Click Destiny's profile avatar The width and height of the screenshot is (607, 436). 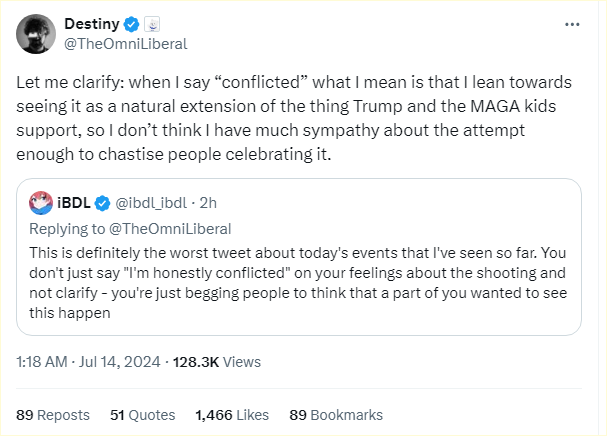pos(35,34)
